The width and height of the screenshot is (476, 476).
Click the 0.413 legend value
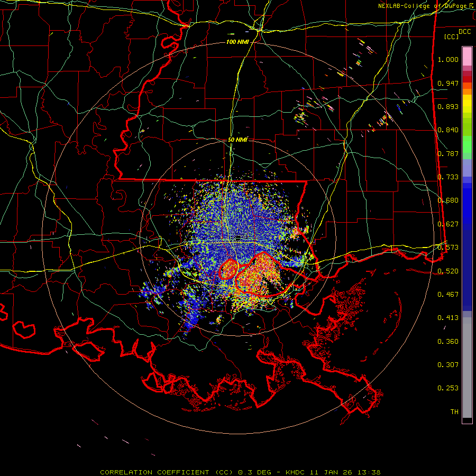coord(448,317)
